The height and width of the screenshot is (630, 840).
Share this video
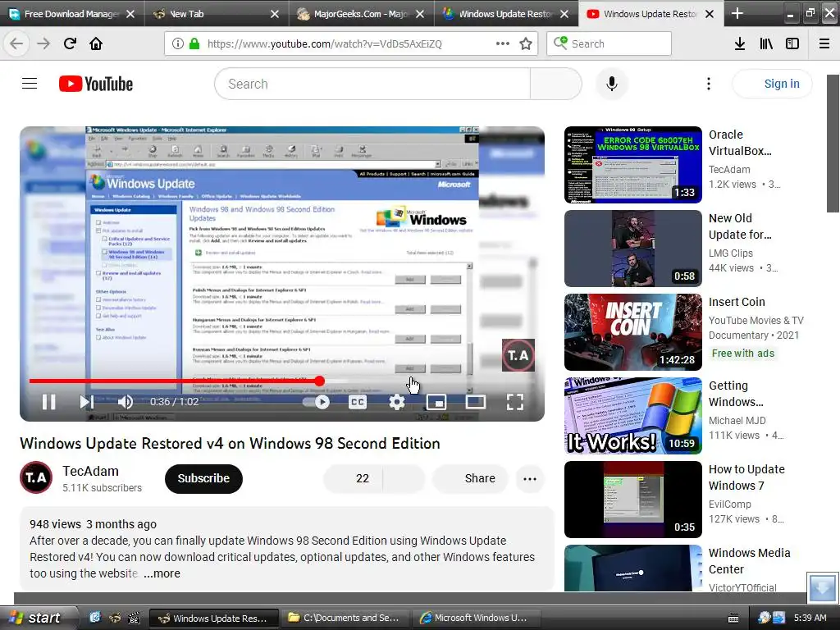[x=470, y=478]
